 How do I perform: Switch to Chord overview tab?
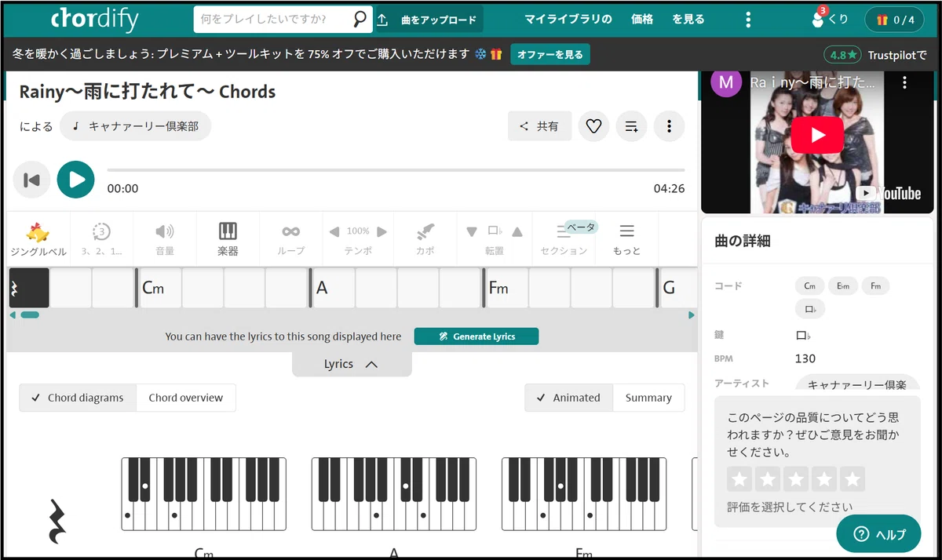(x=186, y=398)
